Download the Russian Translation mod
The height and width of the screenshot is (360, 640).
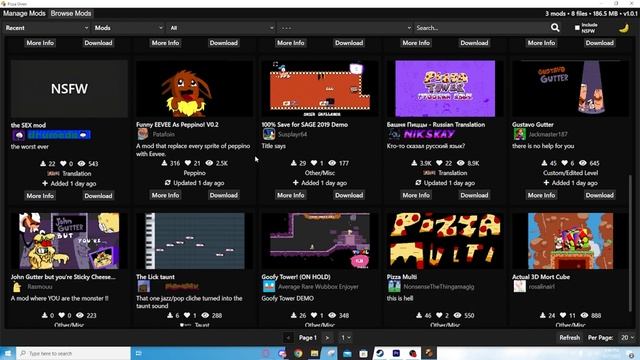click(474, 195)
